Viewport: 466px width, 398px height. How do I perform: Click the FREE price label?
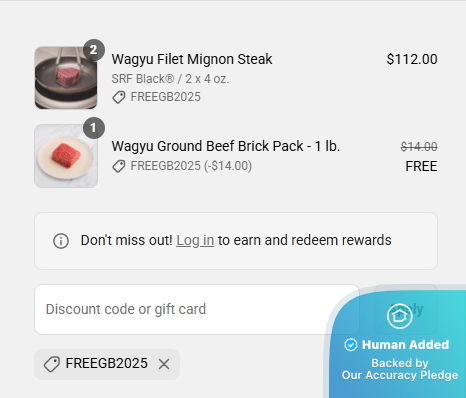point(421,166)
